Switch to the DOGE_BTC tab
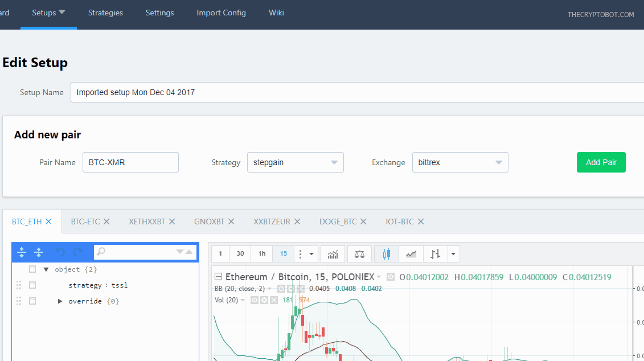Viewport: 644px width, 361px height. pos(338,221)
